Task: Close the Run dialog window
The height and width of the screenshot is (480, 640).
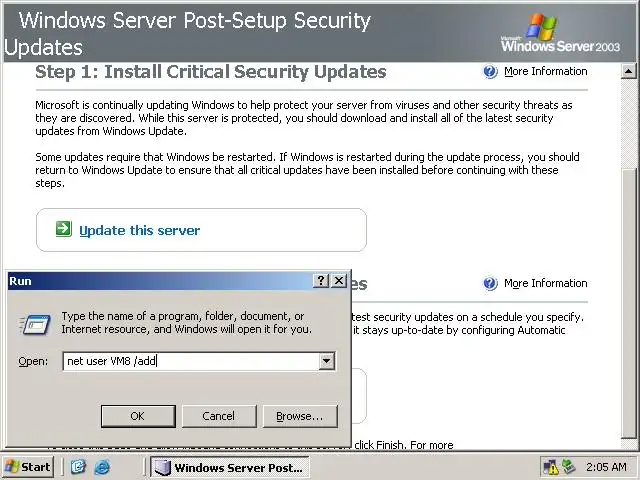Action: pos(339,281)
